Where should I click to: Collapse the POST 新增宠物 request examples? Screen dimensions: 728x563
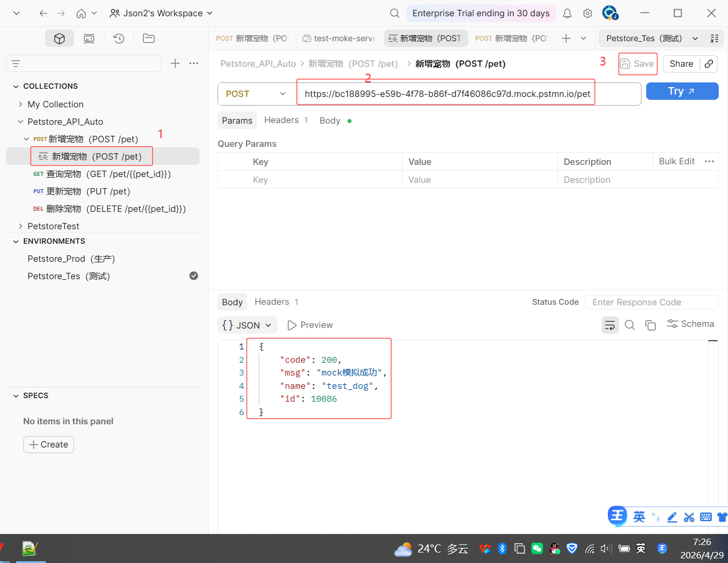pyautogui.click(x=27, y=139)
